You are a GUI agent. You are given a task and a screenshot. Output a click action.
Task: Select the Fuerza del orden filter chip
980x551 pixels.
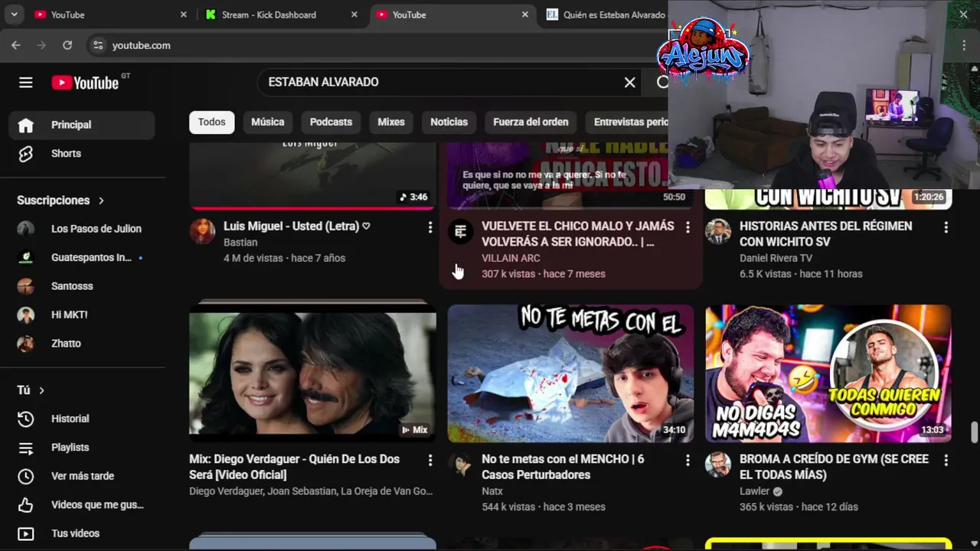[531, 122]
